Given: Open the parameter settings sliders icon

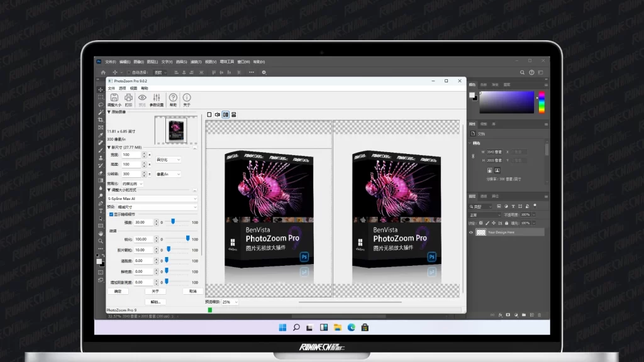Looking at the screenshot, I should [157, 98].
